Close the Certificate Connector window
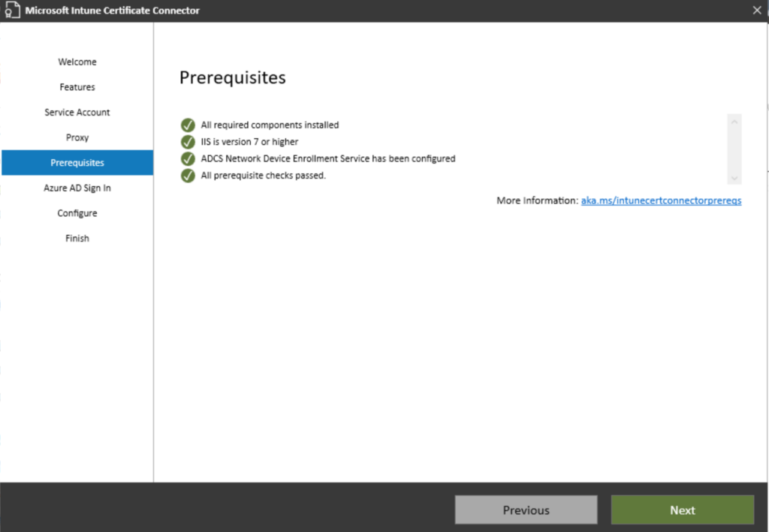This screenshot has height=532, width=769. click(x=757, y=11)
